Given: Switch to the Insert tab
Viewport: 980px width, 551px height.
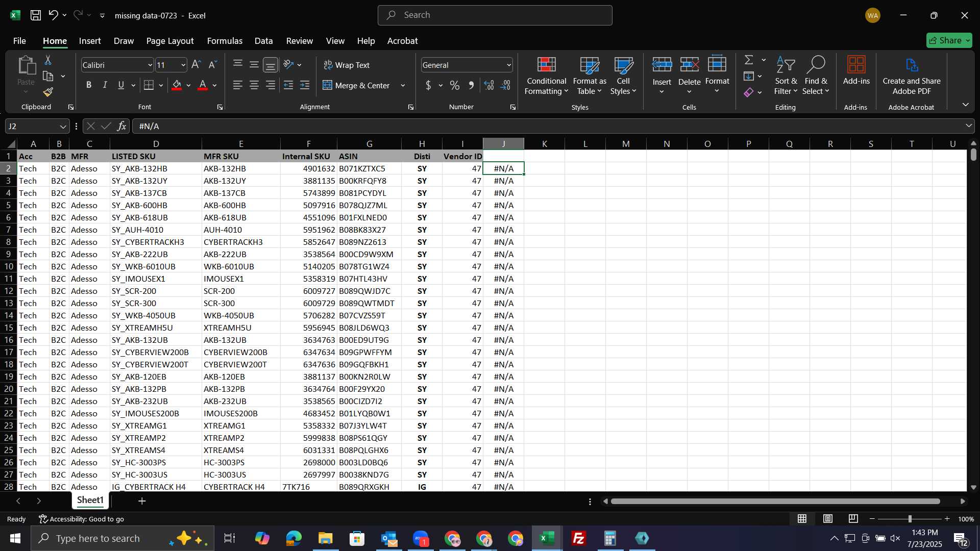Looking at the screenshot, I should click(x=90, y=41).
